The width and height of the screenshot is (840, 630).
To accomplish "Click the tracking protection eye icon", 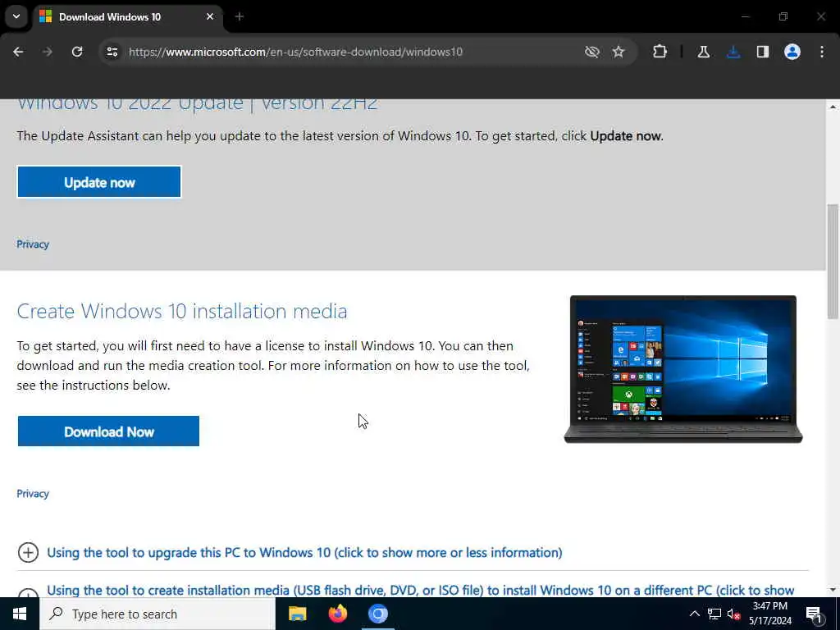I will pos(591,52).
